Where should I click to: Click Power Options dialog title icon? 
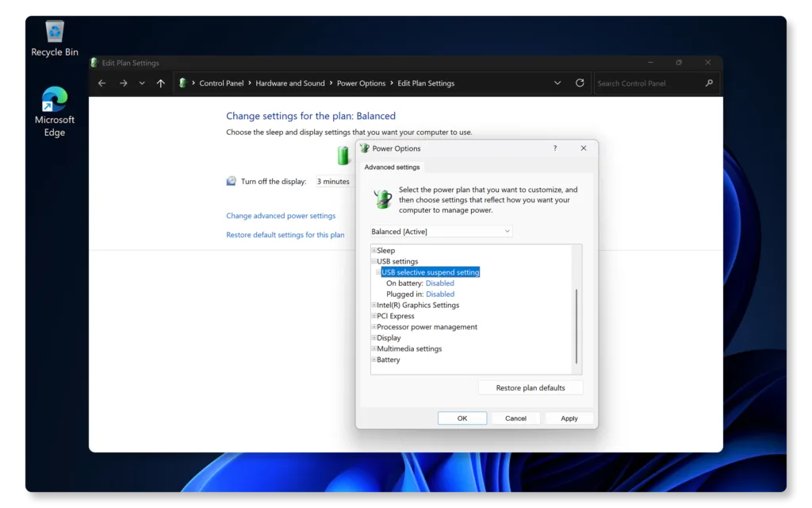365,148
